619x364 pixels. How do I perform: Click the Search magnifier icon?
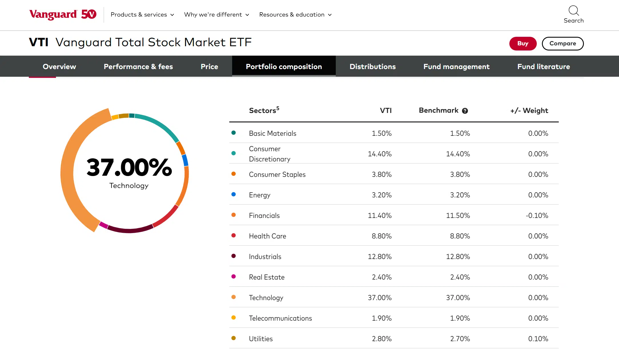point(573,11)
